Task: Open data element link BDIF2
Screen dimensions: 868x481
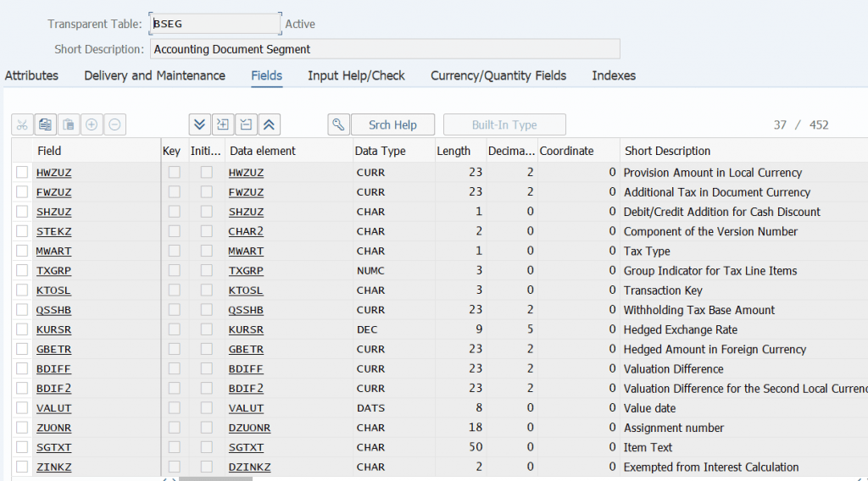Action: [246, 389]
